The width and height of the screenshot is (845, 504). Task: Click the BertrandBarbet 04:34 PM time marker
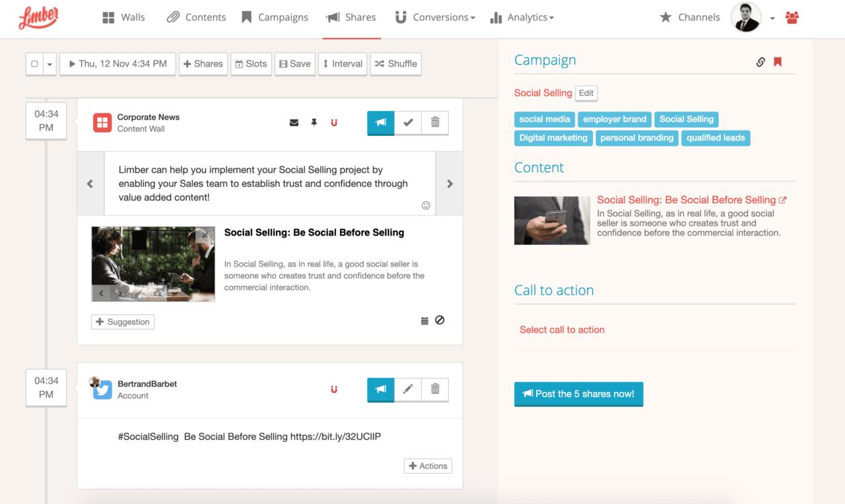[46, 387]
